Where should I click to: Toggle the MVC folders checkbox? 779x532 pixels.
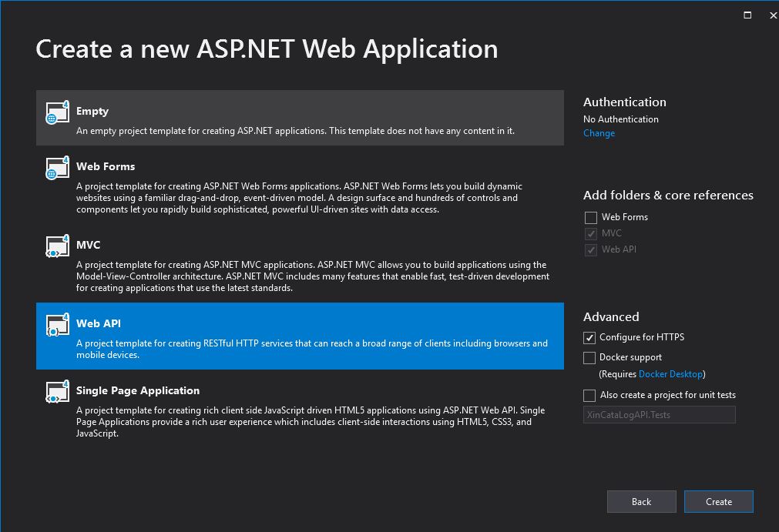click(x=591, y=234)
